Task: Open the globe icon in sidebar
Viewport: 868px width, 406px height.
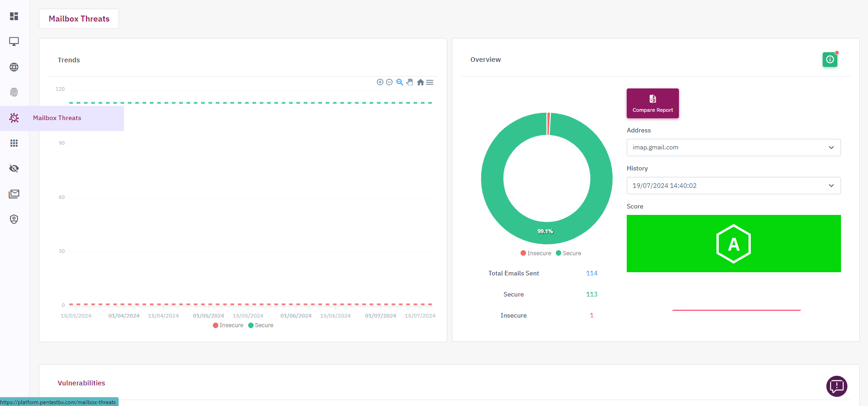Action: (x=14, y=67)
